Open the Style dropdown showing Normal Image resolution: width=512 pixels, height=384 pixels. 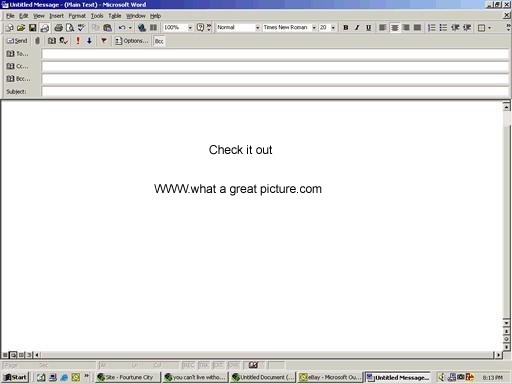pyautogui.click(x=257, y=28)
